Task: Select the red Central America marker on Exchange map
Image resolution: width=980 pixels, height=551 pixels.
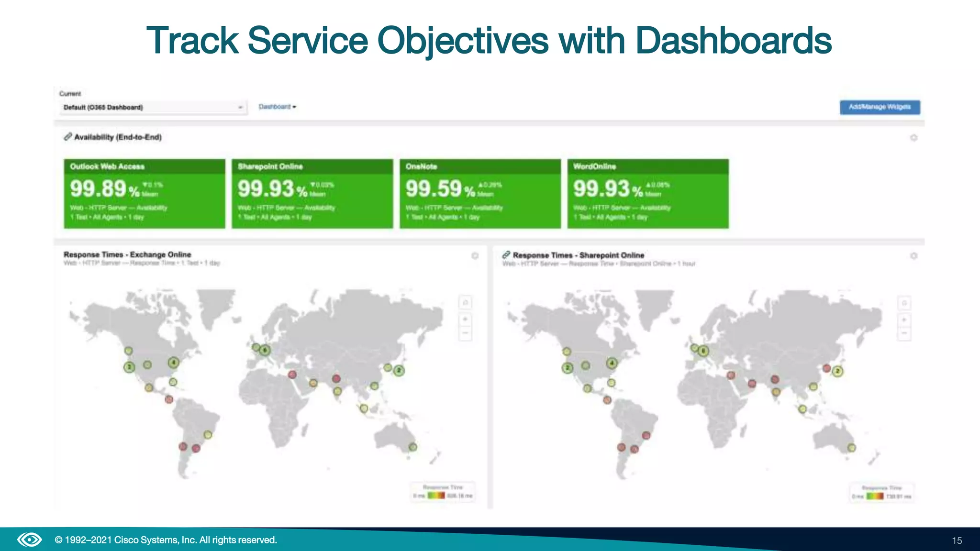Action: point(169,399)
